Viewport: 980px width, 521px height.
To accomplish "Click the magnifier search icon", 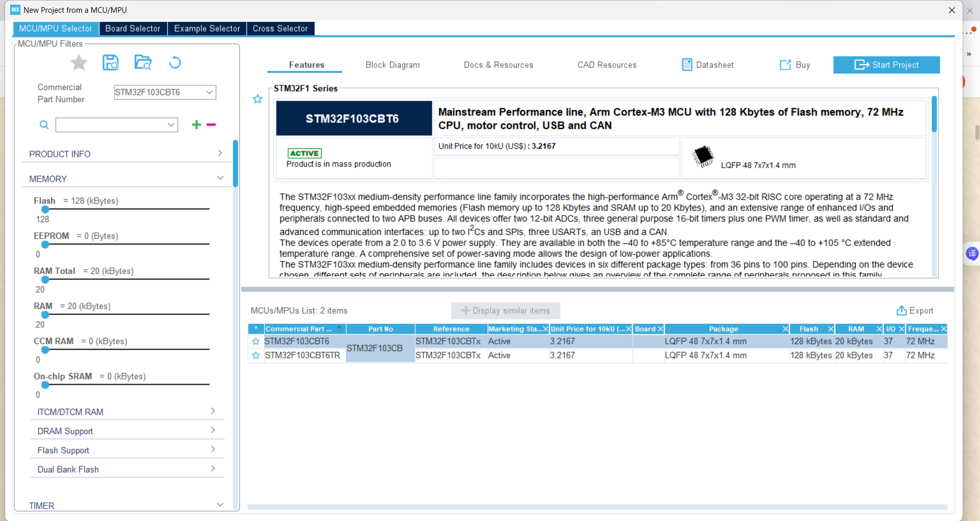I will click(44, 125).
